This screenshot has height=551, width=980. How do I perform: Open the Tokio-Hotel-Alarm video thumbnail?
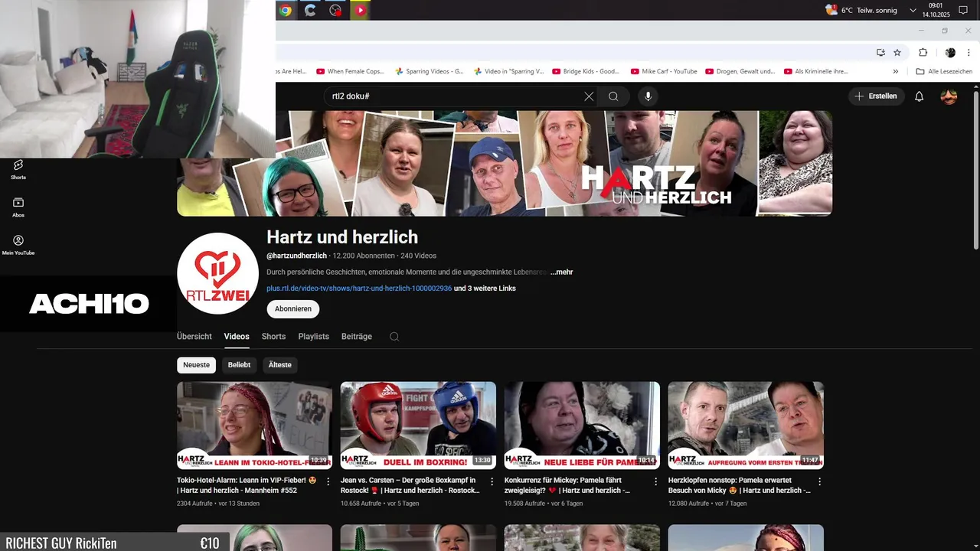tap(254, 425)
